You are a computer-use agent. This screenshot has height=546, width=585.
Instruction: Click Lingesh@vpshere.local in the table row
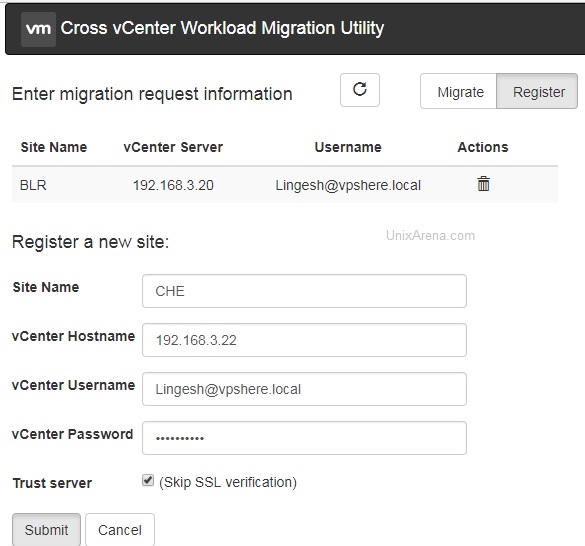tap(348, 185)
